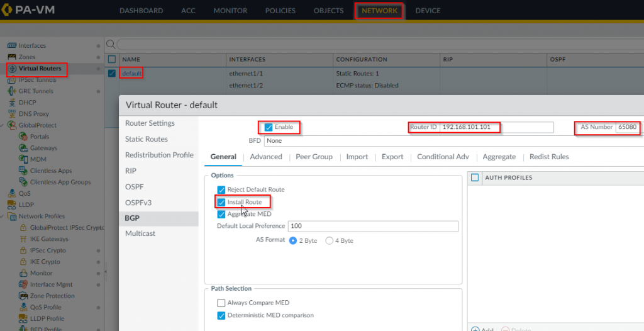Click the Network Profiles icon

pos(12,216)
